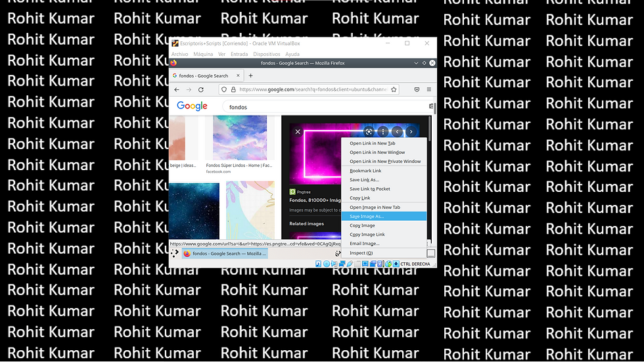644x362 pixels.
Task: Click the VirtualBox app icon in title bar
Action: coord(175,43)
